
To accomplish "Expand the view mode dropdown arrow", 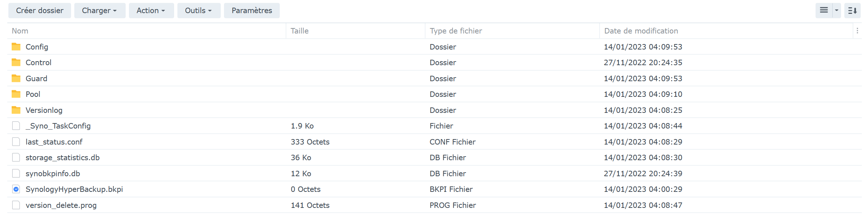I will [x=837, y=11].
